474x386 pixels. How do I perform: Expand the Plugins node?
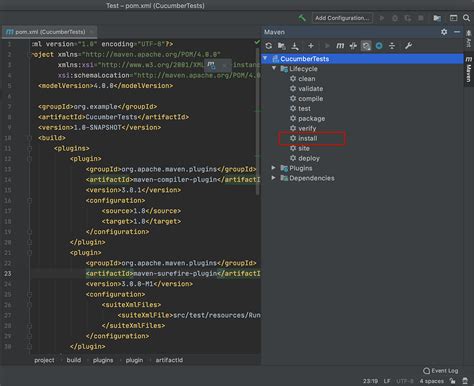click(x=274, y=168)
